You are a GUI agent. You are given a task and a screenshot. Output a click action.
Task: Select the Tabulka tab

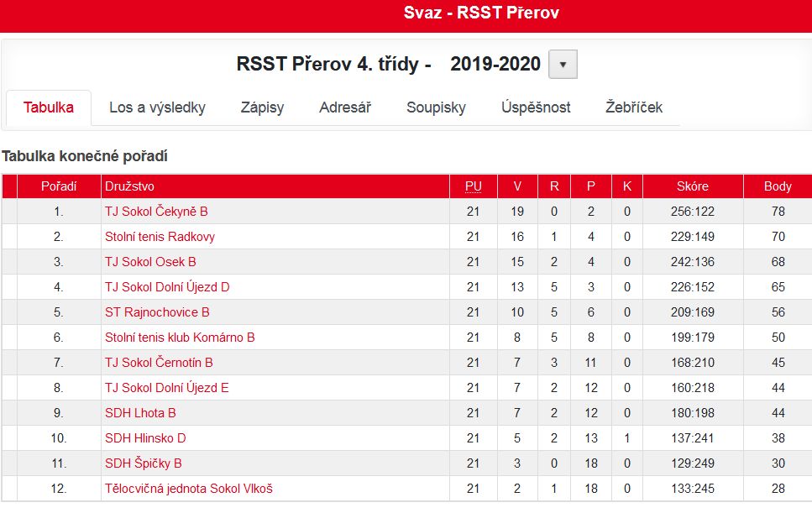pyautogui.click(x=49, y=107)
